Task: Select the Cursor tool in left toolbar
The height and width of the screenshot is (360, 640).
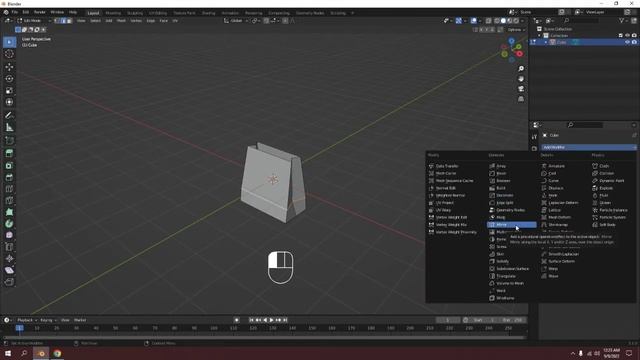Action: pos(9,54)
